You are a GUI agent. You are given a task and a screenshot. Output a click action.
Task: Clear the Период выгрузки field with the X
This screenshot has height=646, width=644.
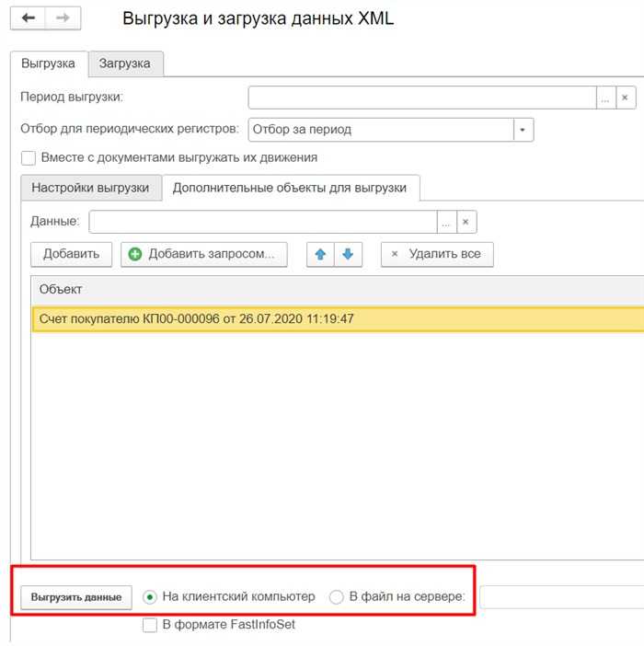pos(626,98)
